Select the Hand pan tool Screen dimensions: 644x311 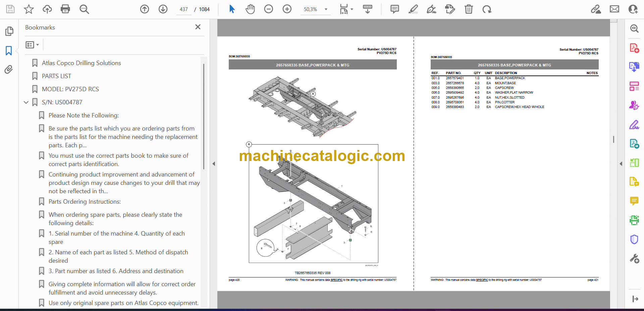(x=250, y=9)
